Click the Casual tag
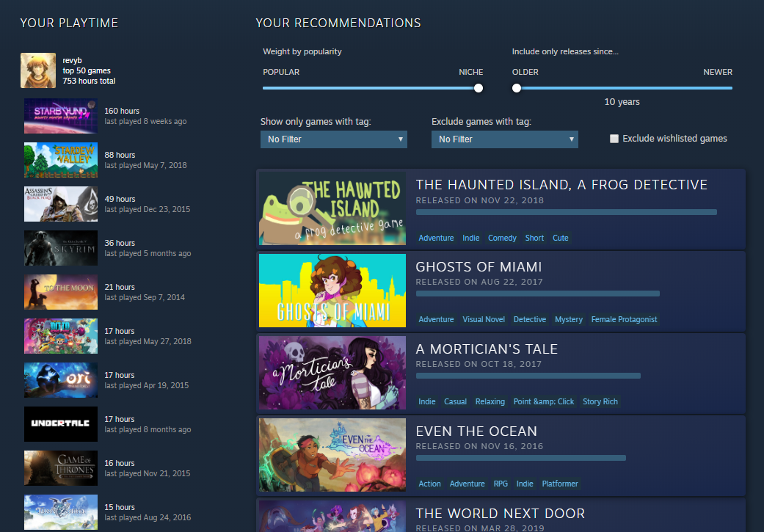The height and width of the screenshot is (532, 764). (455, 401)
